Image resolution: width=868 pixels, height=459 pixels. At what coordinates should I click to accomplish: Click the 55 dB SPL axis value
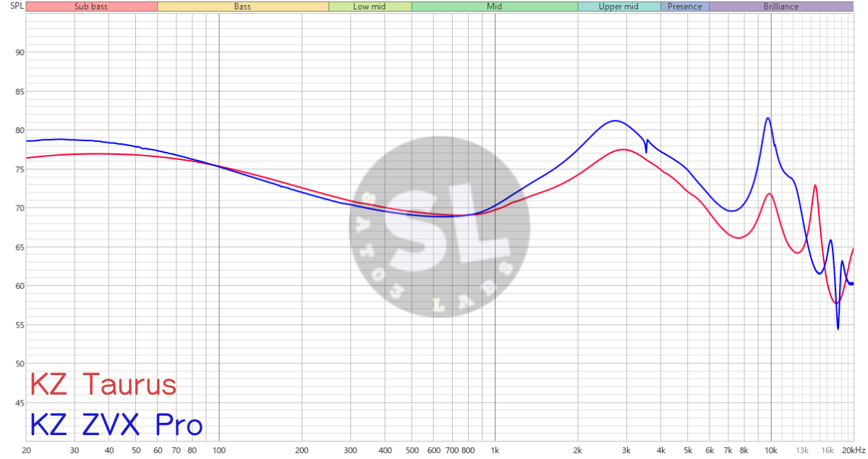(20, 325)
